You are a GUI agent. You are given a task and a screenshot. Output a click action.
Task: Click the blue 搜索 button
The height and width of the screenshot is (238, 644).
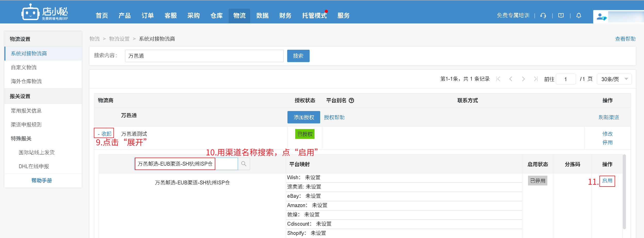tap(298, 56)
